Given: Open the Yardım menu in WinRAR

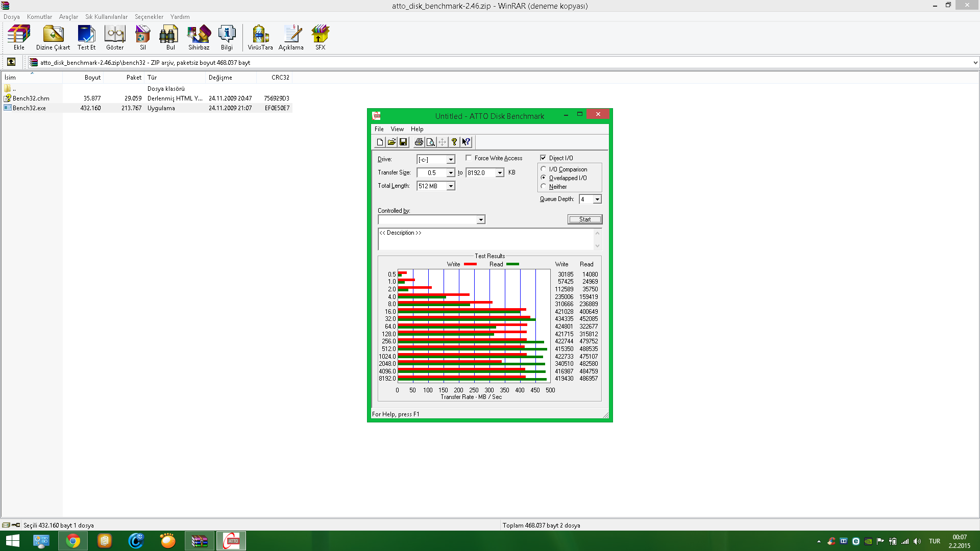Looking at the screenshot, I should coord(180,17).
